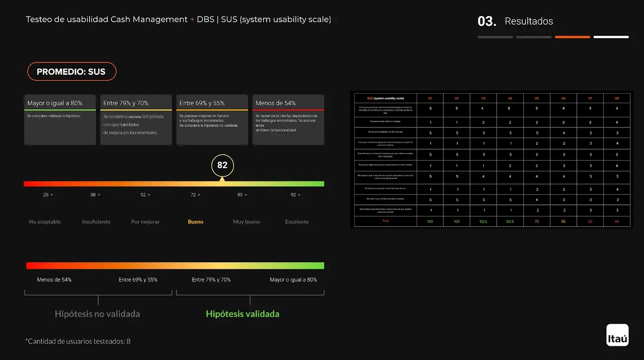Open the 'Mayor o igual a 80%' card
This screenshot has height=360, width=644.
(x=60, y=120)
